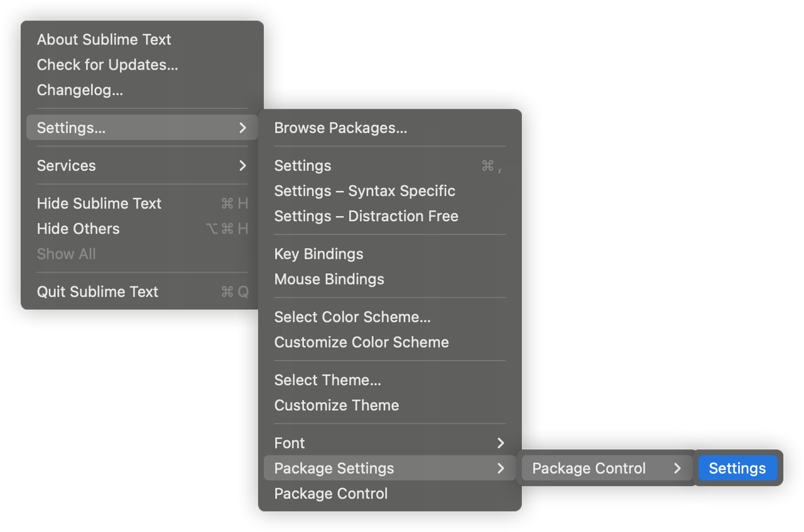804x532 pixels.
Task: Choose Hide Others
Action: point(142,229)
